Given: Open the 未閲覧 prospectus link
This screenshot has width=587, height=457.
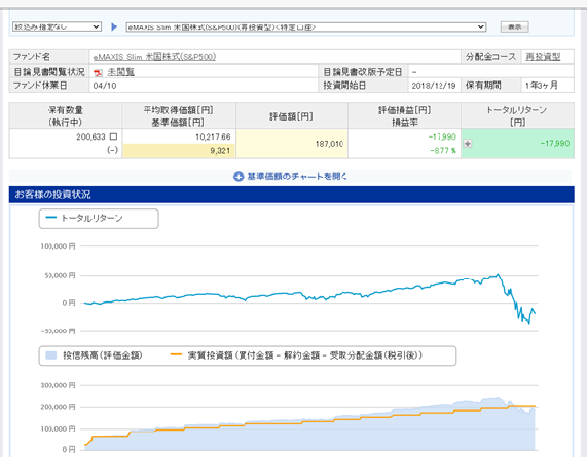Looking at the screenshot, I should click(121, 72).
